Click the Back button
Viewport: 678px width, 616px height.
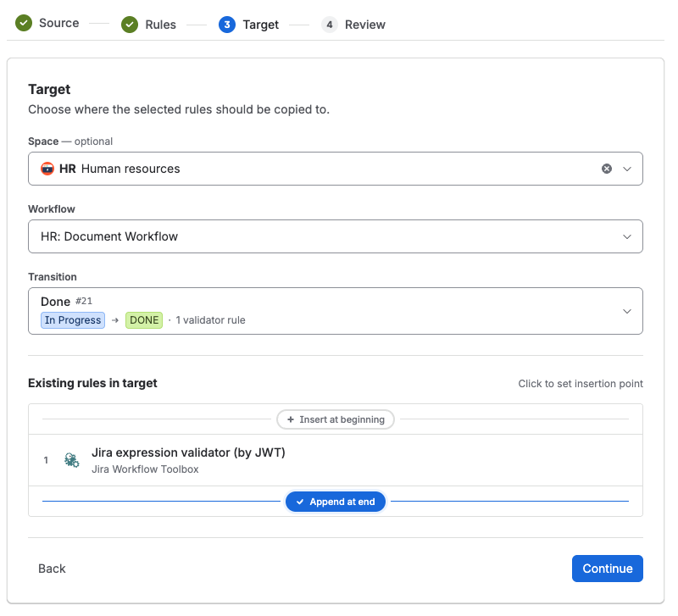(x=52, y=569)
